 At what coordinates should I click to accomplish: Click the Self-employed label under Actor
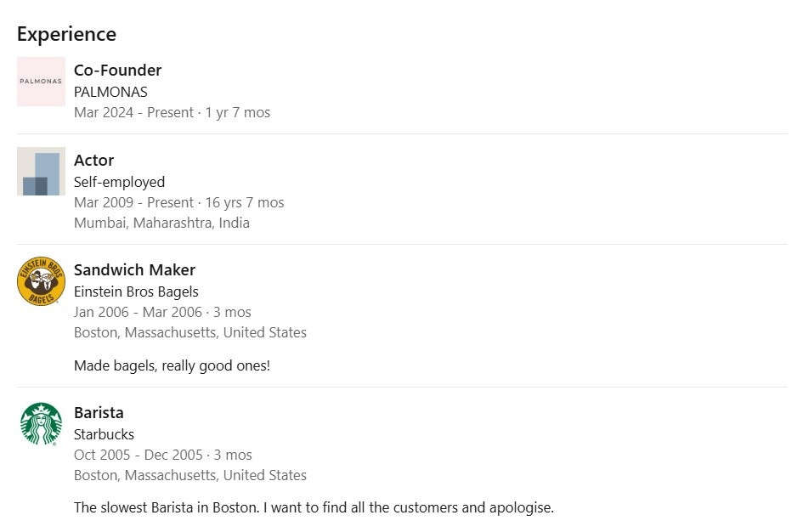click(x=119, y=182)
